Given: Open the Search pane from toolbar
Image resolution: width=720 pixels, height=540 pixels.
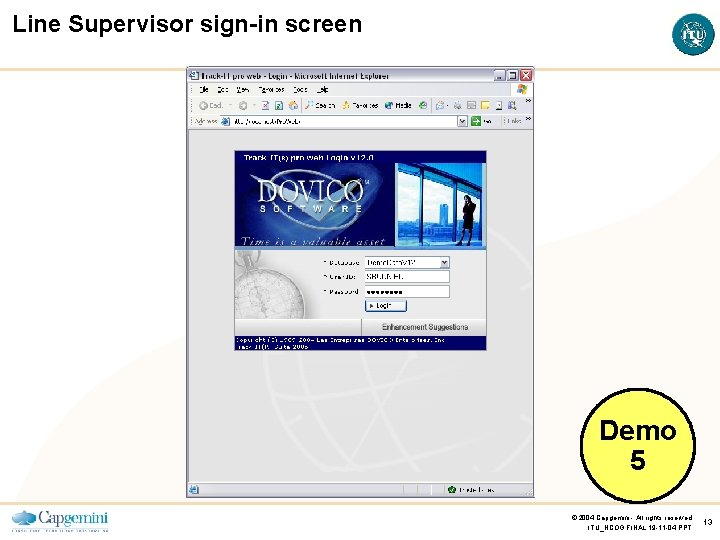Looking at the screenshot, I should [321, 106].
